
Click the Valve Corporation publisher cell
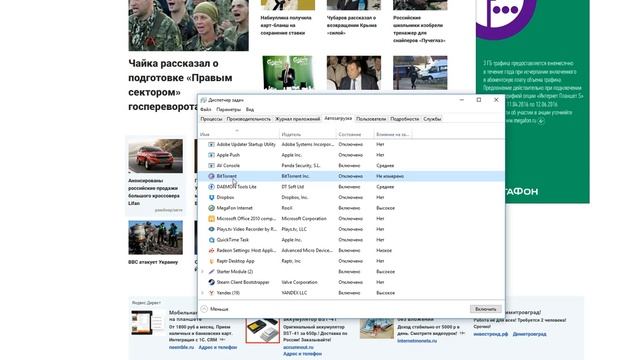300,282
